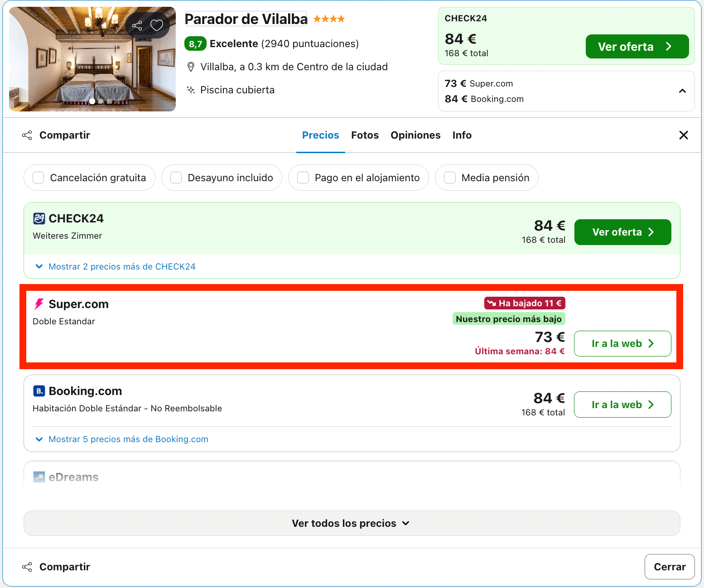
Task: Close the price panel with X icon
Action: click(684, 135)
